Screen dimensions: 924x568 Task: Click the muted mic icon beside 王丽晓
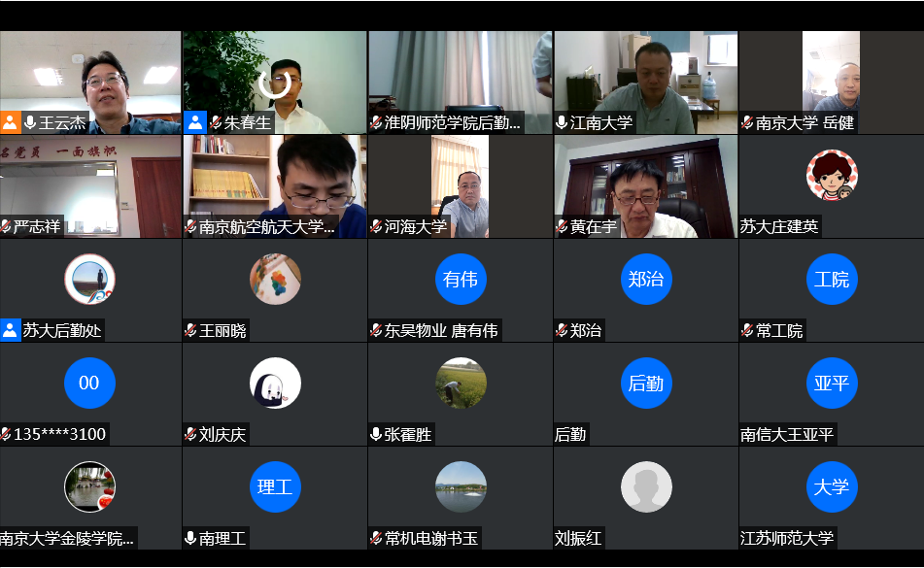tap(190, 330)
